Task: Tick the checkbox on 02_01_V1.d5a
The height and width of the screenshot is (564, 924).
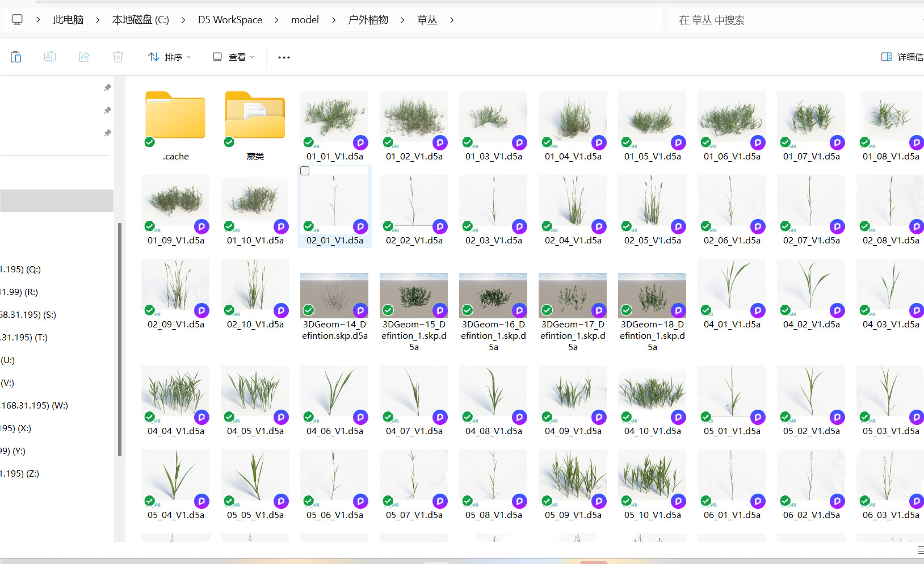Action: [305, 171]
